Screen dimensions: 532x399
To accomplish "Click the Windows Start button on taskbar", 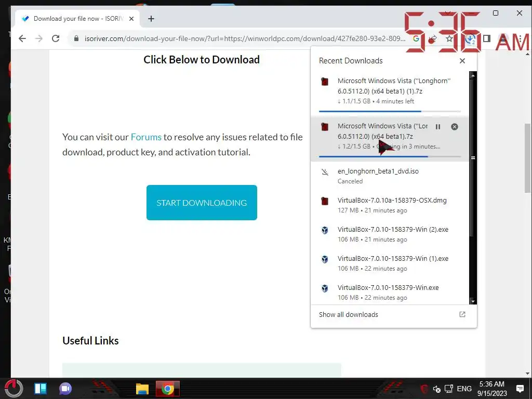I will click(14, 388).
